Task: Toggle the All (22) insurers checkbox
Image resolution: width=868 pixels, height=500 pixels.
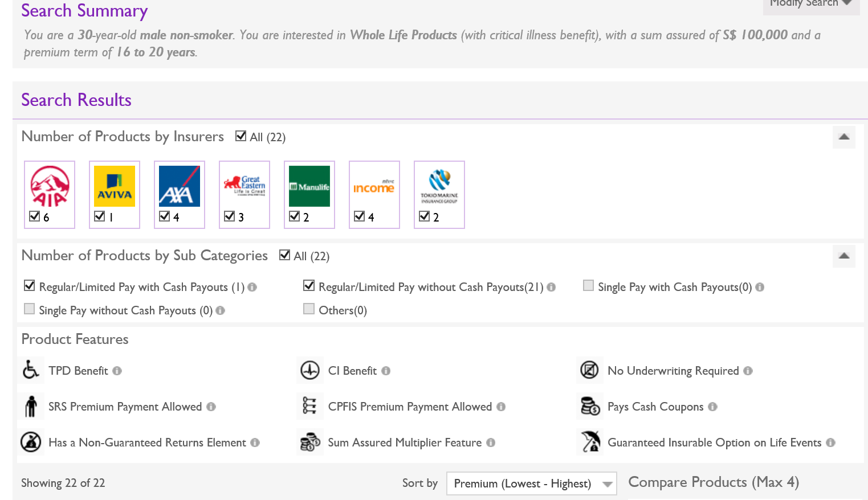Action: (241, 136)
